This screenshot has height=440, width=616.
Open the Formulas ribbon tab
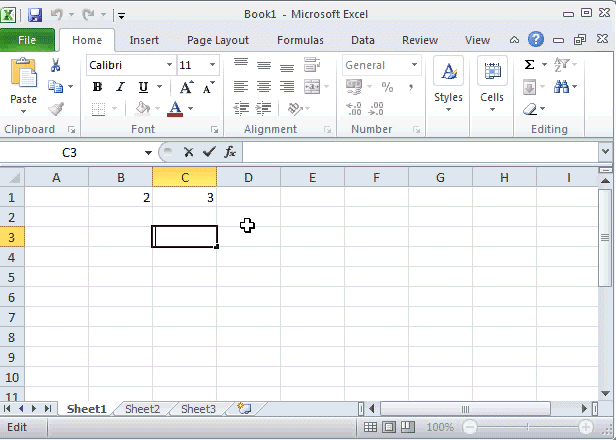300,40
